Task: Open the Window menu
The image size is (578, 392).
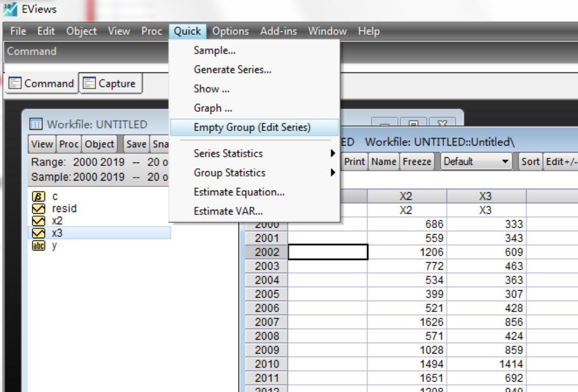Action: (x=327, y=31)
